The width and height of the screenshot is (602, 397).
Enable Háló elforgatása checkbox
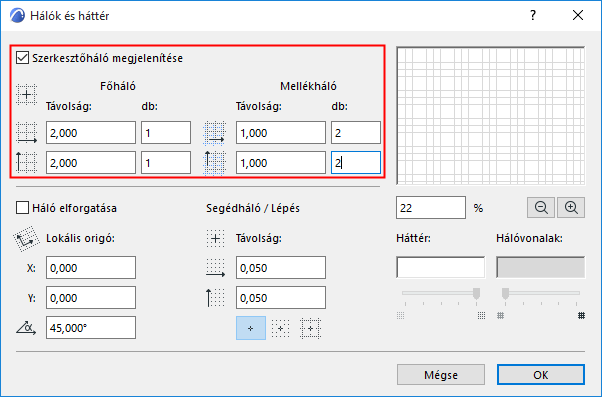click(23, 208)
